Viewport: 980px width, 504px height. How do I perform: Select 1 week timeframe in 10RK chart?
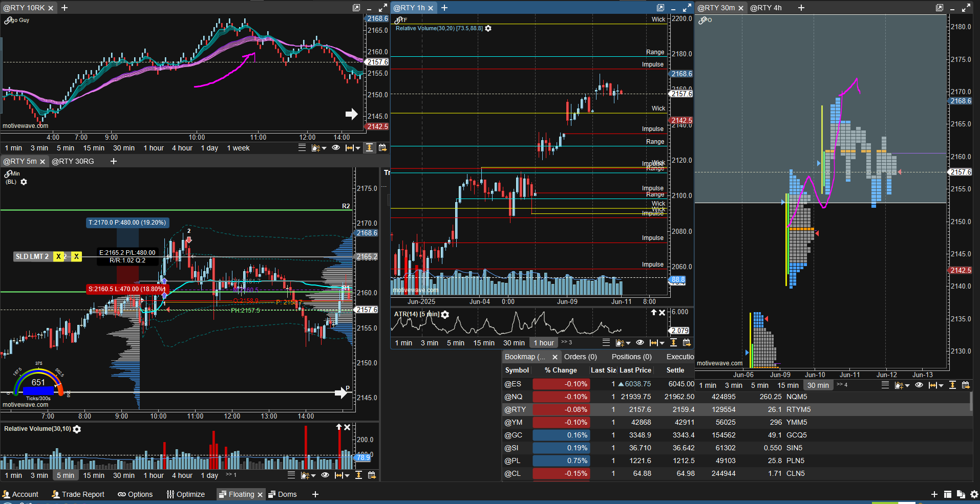coord(238,148)
